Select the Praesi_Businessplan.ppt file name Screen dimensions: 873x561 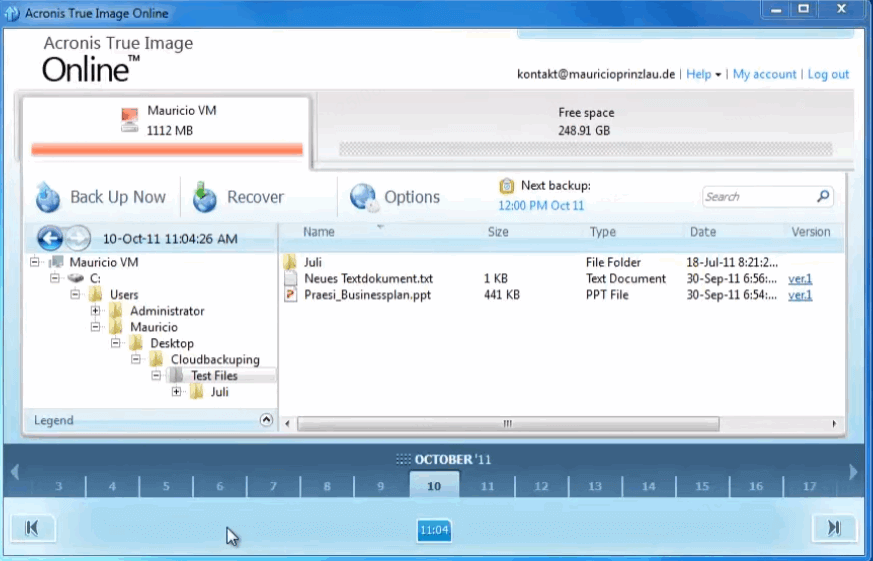(367, 295)
